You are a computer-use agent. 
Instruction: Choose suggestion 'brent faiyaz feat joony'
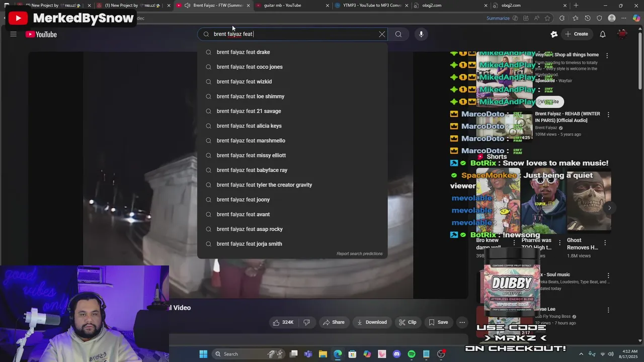point(292,200)
